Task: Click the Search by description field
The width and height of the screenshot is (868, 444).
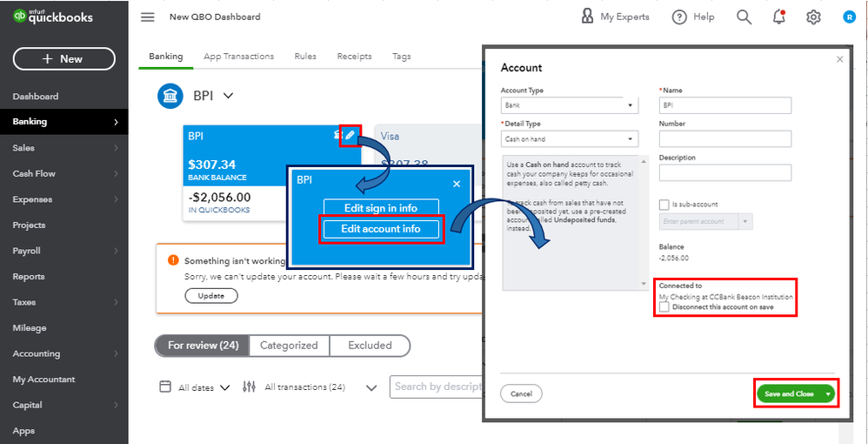Action: click(x=437, y=387)
